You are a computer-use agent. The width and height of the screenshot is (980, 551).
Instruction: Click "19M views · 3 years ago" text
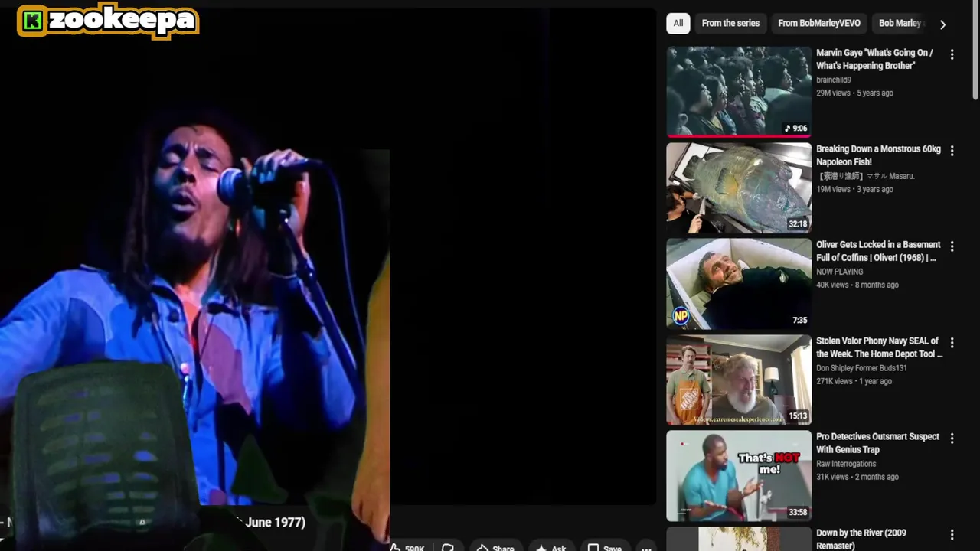[x=854, y=189]
